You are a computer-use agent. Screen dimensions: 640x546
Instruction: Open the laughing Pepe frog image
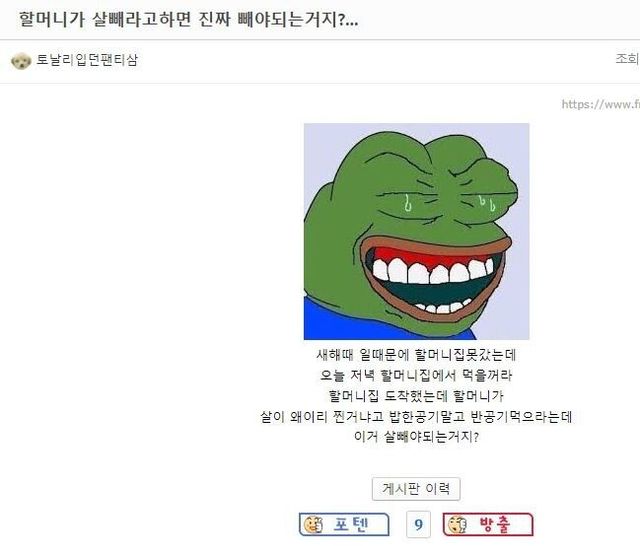417,231
